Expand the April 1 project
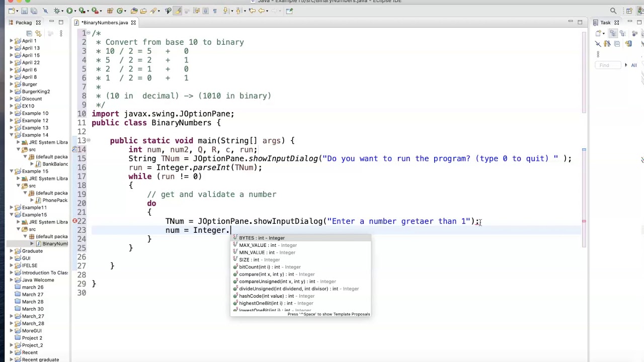Image resolution: width=644 pixels, height=362 pixels. 12,41
